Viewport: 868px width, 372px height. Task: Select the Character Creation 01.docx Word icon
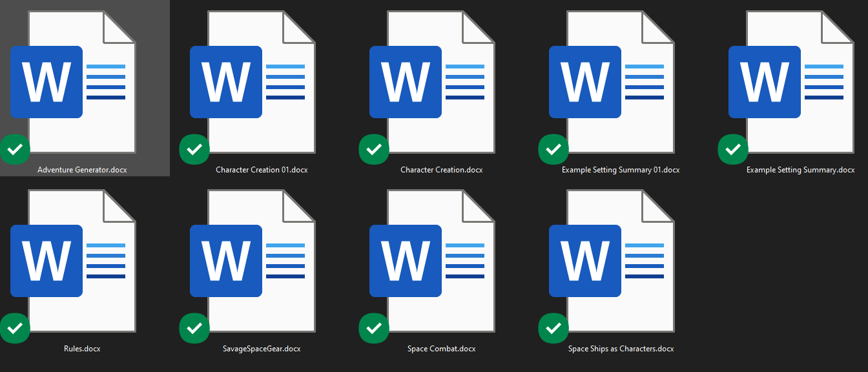point(253,82)
